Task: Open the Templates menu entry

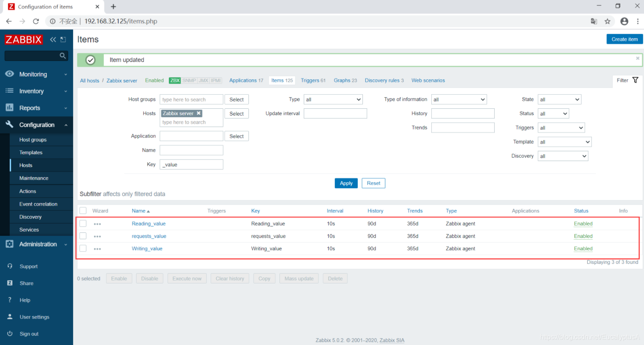Action: 31,153
